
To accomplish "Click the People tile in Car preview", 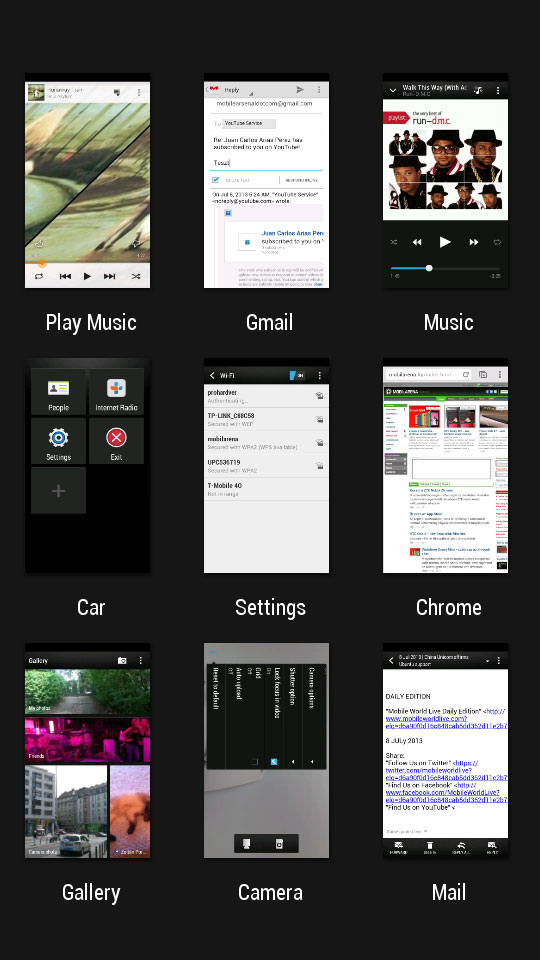I will [x=59, y=392].
